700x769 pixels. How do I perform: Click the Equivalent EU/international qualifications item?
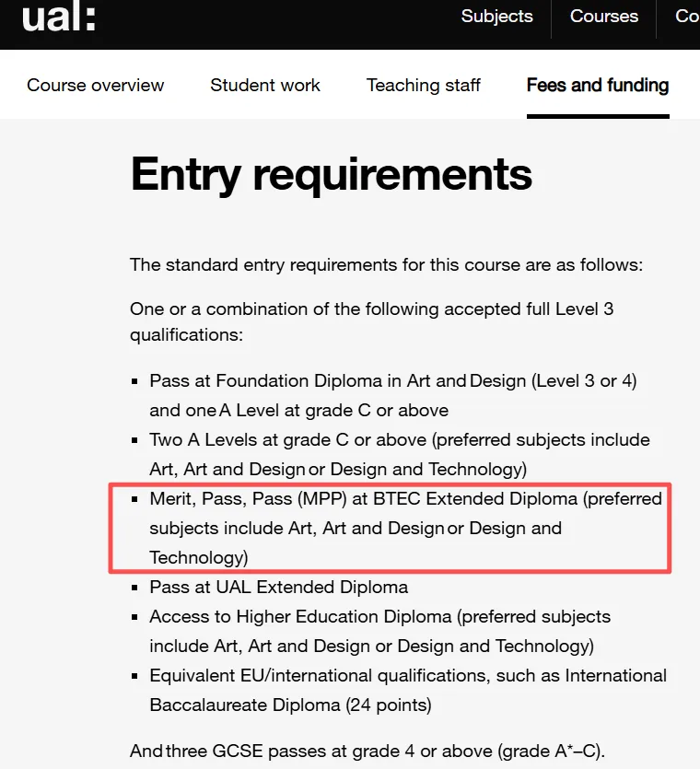pyautogui.click(x=408, y=690)
